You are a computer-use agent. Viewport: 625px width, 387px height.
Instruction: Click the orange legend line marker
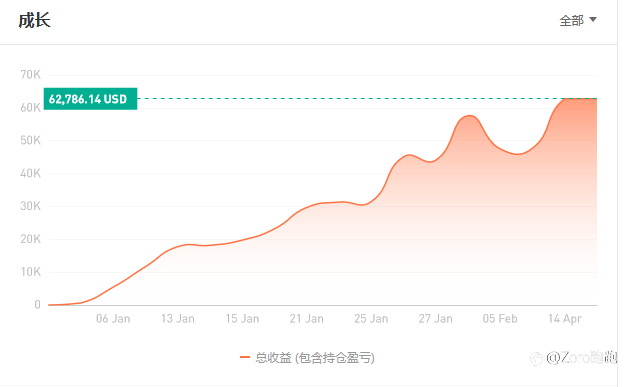244,357
